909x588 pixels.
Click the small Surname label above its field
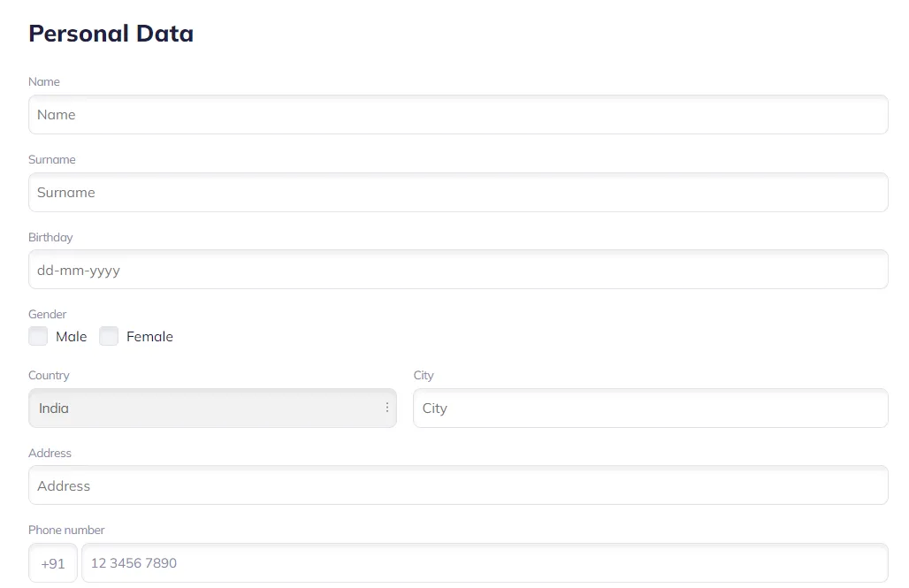pyautogui.click(x=52, y=160)
